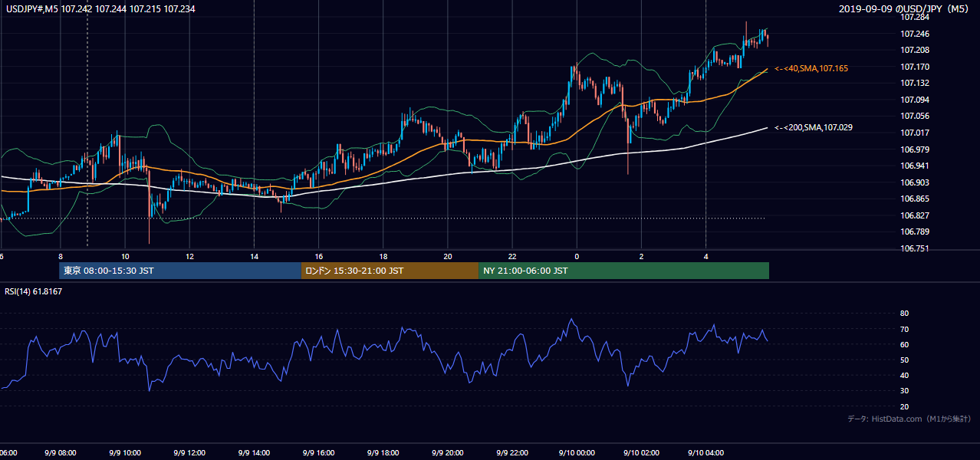The height and width of the screenshot is (460, 980).
Task: Click the '9/9 08:00' bottom time label
Action: [x=59, y=453]
